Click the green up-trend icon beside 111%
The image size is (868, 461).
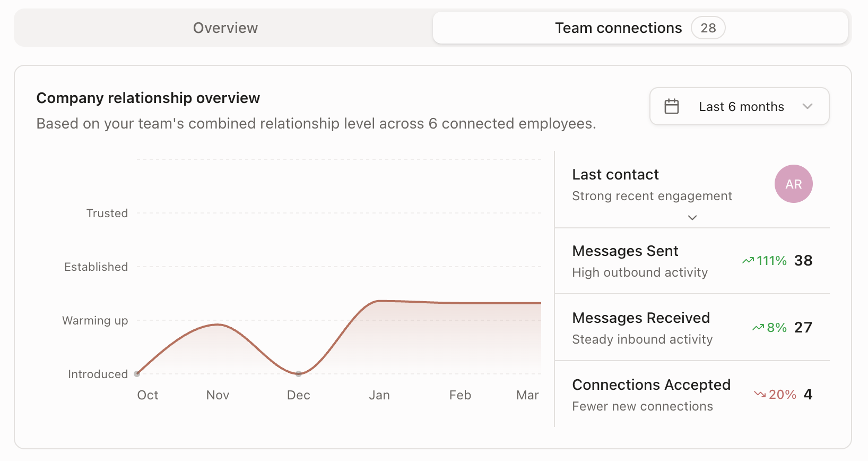click(748, 261)
